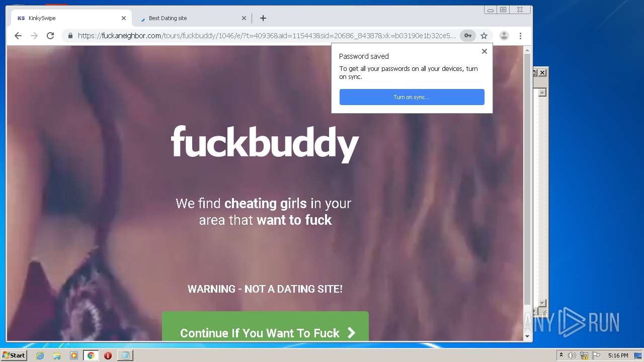This screenshot has width=644, height=362.
Task: Open Windows Media Player from taskbar
Action: [x=74, y=355]
